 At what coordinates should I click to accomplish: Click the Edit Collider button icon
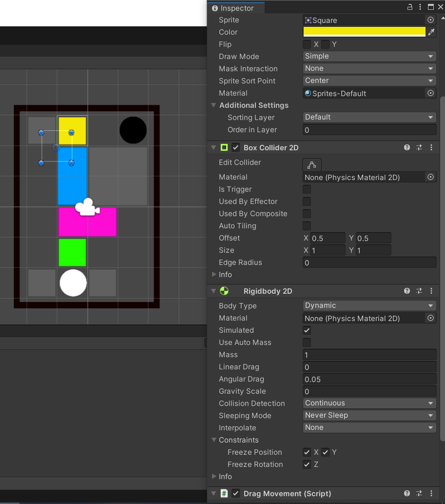pyautogui.click(x=311, y=165)
